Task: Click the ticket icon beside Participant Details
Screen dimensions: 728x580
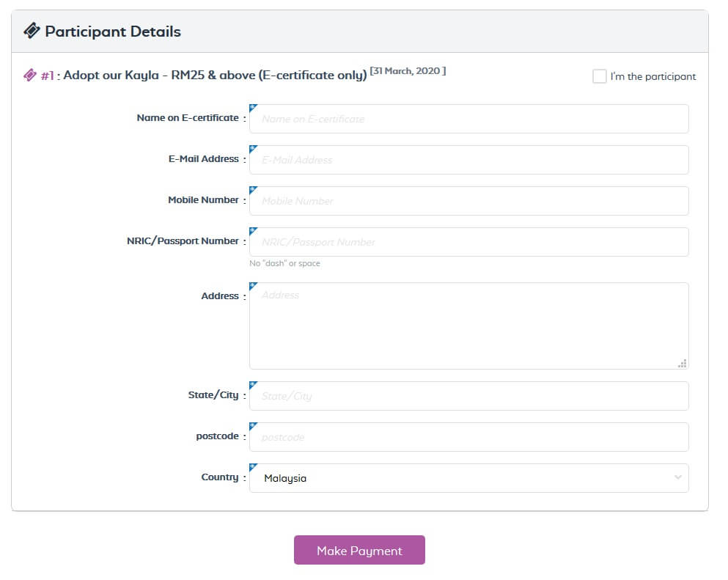Action: point(32,31)
